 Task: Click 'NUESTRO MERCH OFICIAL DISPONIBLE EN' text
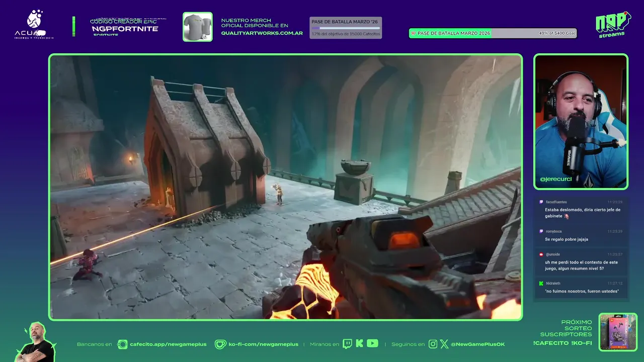[255, 23]
